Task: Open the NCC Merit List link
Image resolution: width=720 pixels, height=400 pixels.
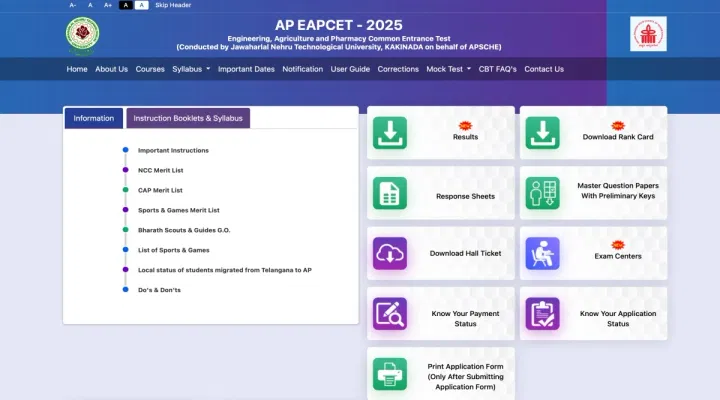Action: pyautogui.click(x=161, y=170)
